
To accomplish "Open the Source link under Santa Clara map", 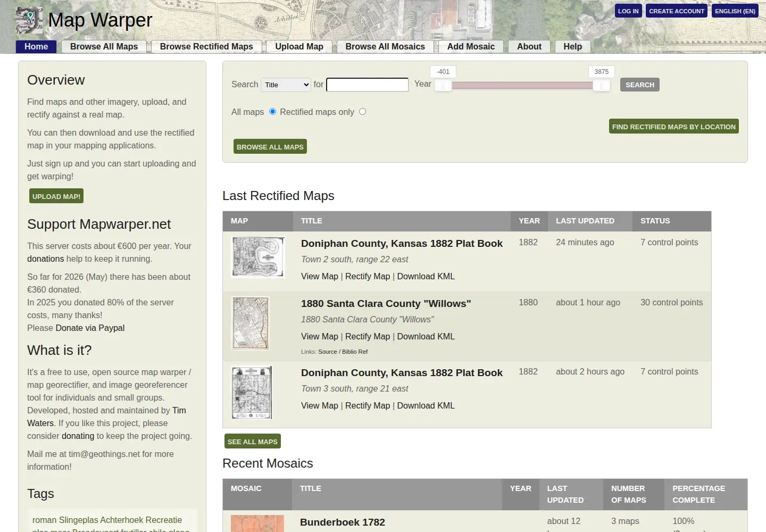I will (x=328, y=352).
